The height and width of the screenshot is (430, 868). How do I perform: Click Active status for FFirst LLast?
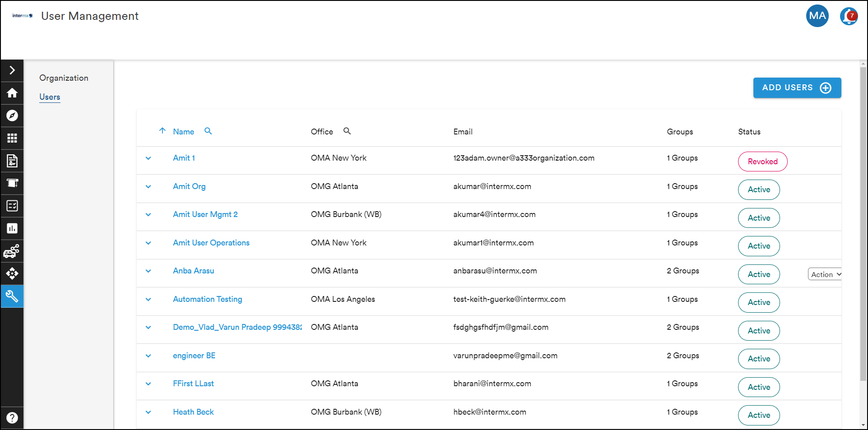click(759, 387)
